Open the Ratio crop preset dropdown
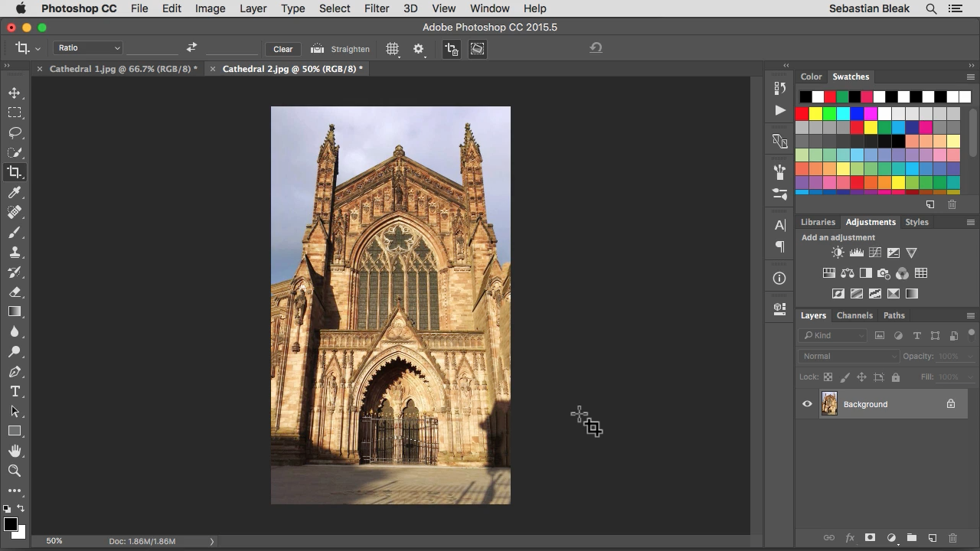 [x=88, y=48]
